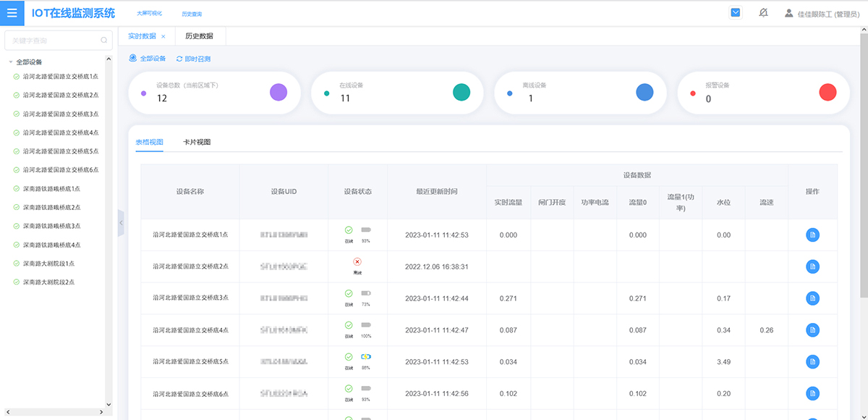Click the offline red status icon in table
Viewport: 868px width, 420px height.
[x=357, y=262]
